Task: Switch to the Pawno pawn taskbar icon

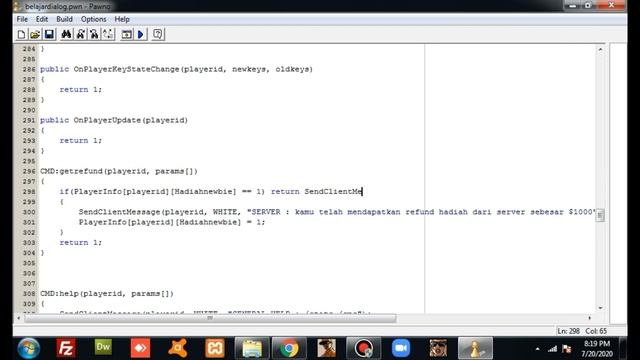Action: click(475, 348)
